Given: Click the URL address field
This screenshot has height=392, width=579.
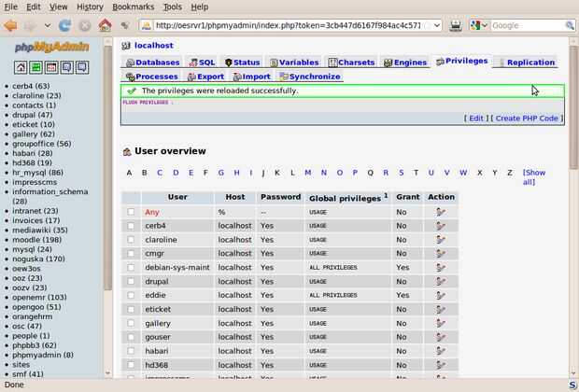Looking at the screenshot, I should 289,25.
